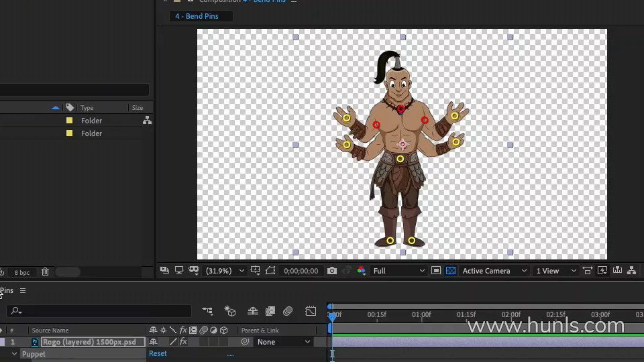Sort project by Size column
This screenshot has width=644, height=362.
pos(137,107)
